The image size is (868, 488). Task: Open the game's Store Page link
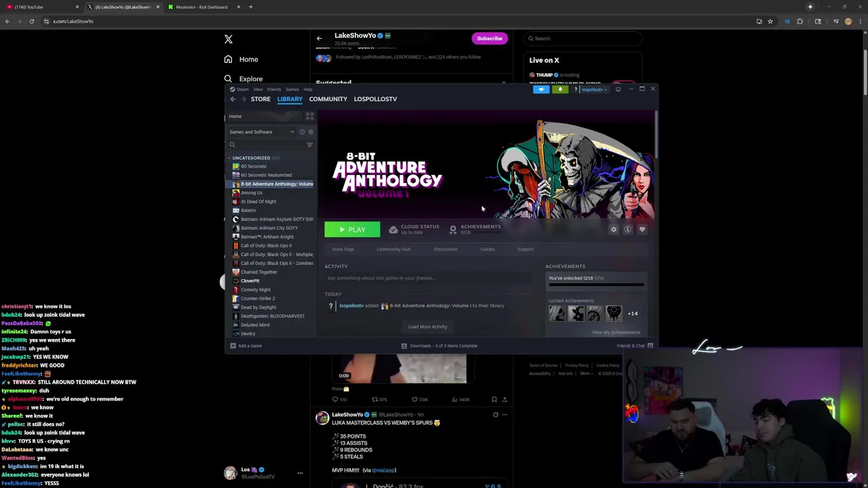pyautogui.click(x=342, y=249)
